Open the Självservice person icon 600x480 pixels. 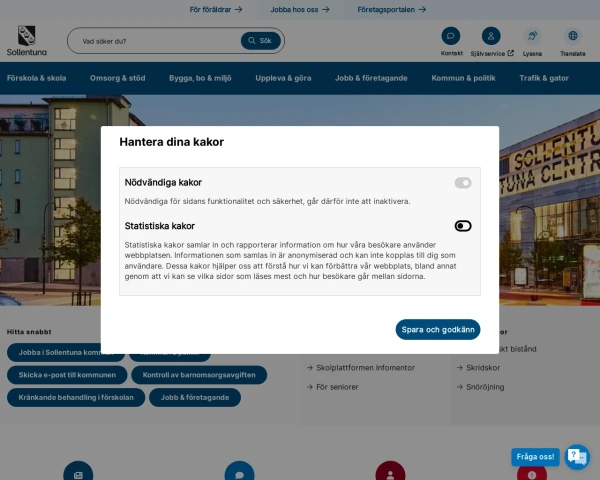click(491, 36)
